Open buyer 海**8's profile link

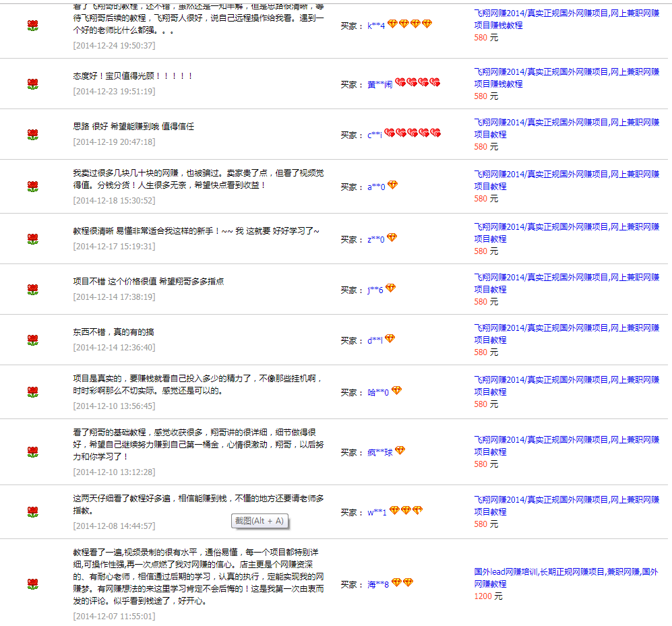[x=378, y=584]
